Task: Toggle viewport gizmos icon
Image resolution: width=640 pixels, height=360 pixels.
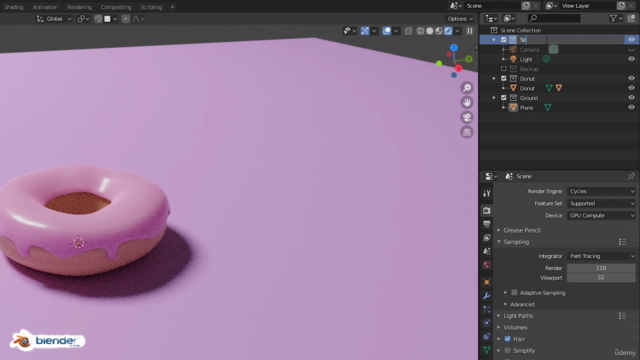Action: (365, 31)
